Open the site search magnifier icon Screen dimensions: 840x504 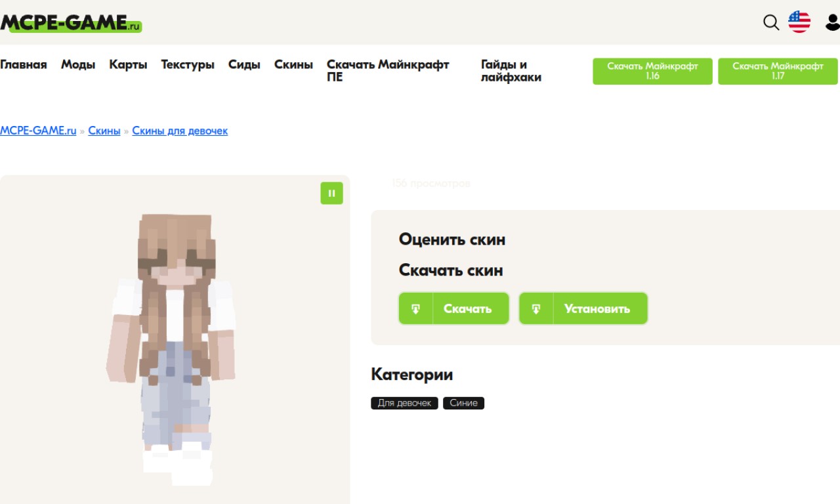click(x=771, y=22)
